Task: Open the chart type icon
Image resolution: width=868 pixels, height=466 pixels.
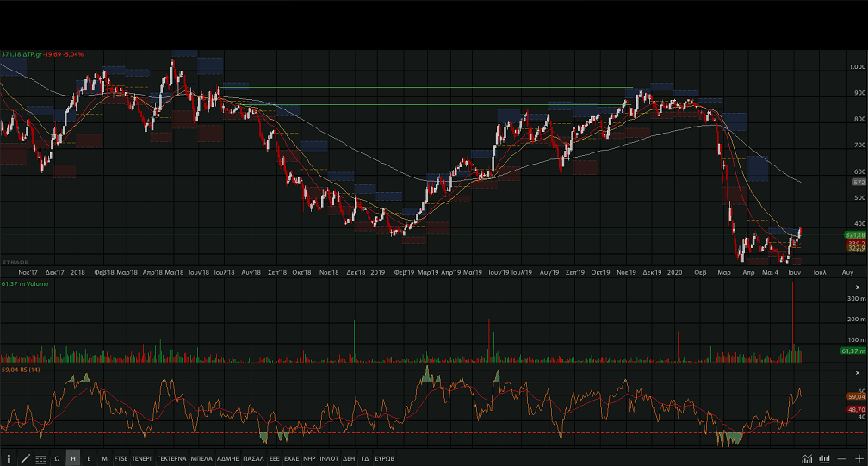Action: coord(807,458)
